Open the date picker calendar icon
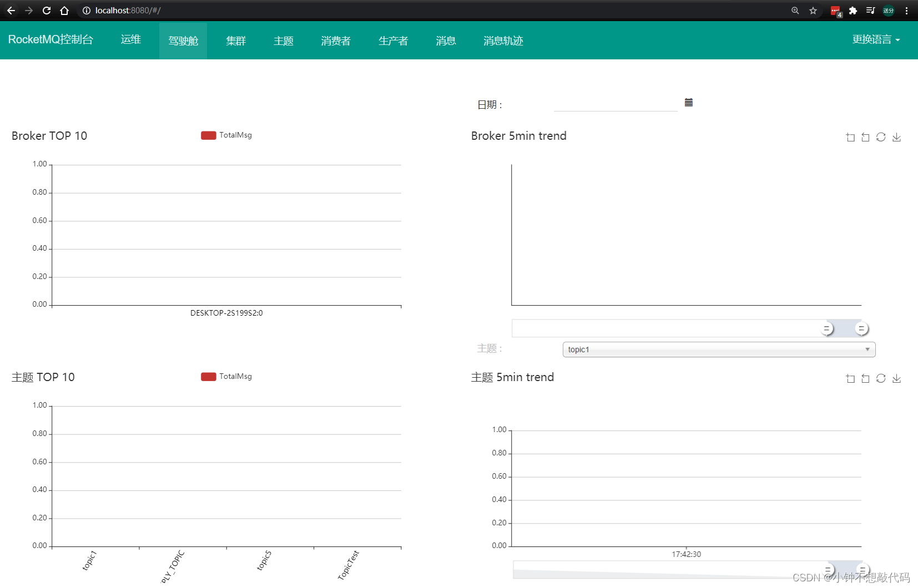Viewport: 918px width, 588px height. [x=689, y=103]
